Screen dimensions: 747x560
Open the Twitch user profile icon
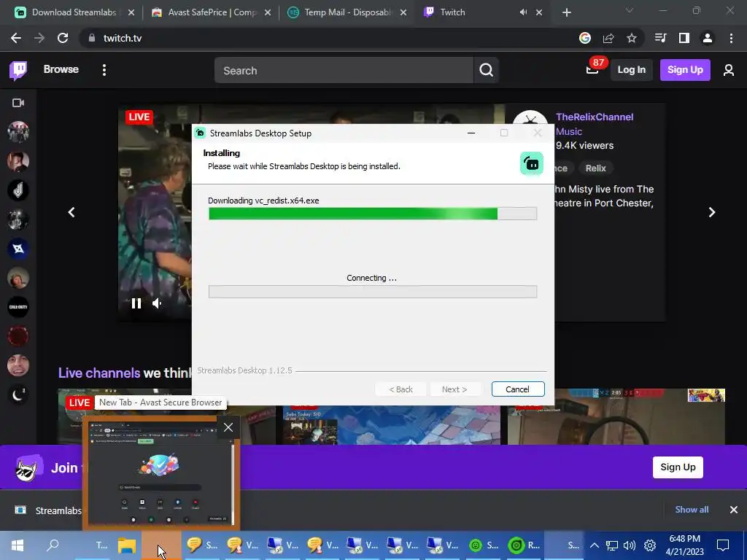click(x=729, y=70)
